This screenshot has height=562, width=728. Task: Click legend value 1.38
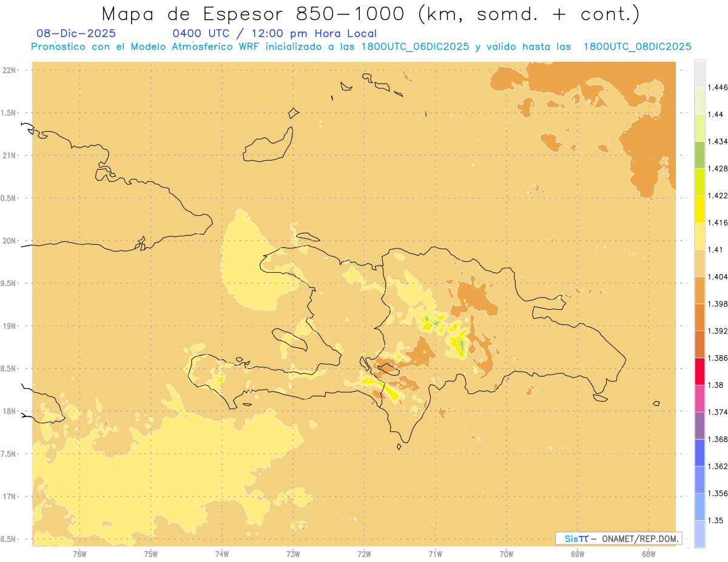click(x=715, y=385)
